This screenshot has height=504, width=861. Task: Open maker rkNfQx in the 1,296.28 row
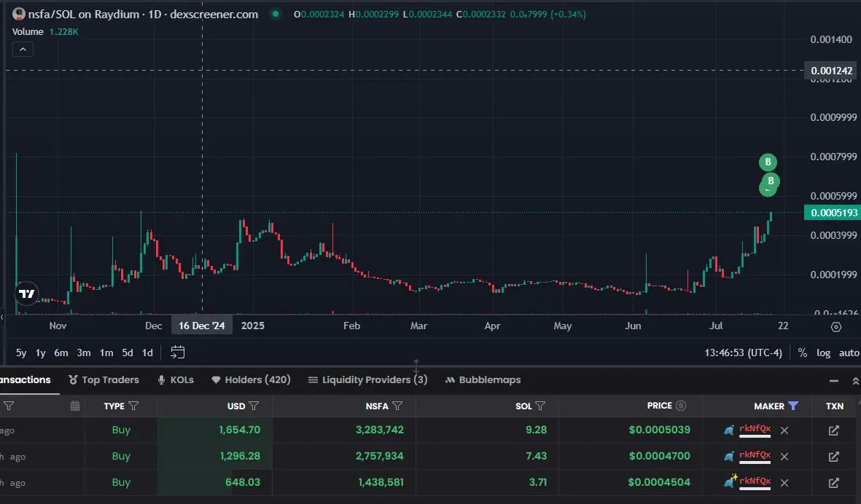pos(755,455)
